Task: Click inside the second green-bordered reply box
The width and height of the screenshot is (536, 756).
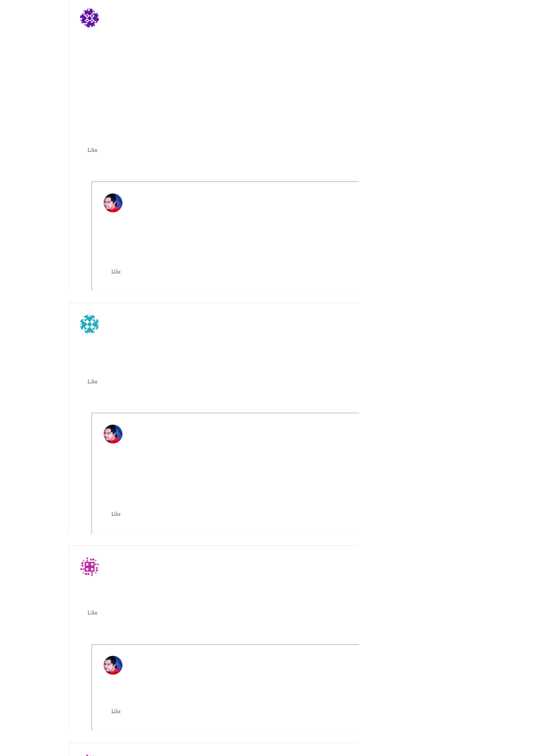Action: pyautogui.click(x=225, y=473)
